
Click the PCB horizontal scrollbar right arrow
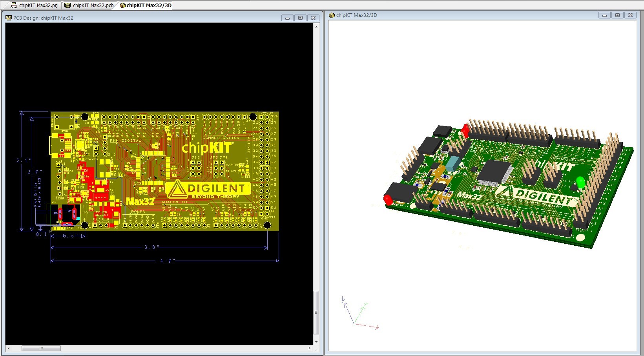point(309,348)
